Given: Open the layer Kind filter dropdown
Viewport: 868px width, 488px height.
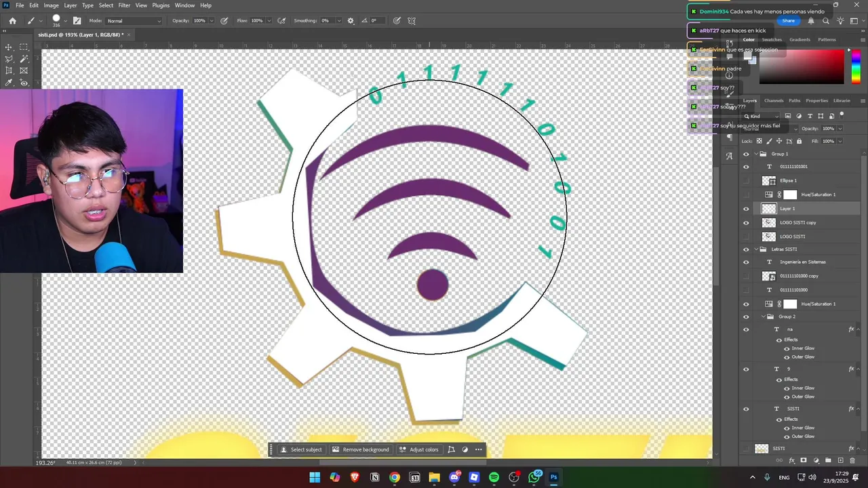Looking at the screenshot, I should coord(762,116).
